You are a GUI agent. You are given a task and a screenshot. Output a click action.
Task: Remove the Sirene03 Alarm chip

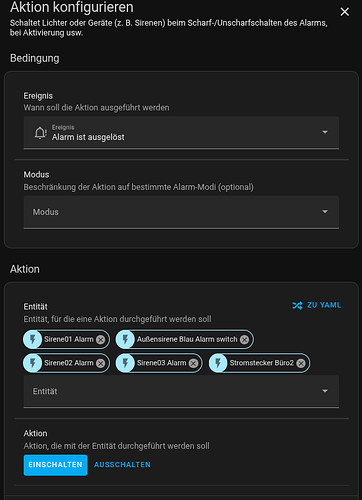click(193, 363)
